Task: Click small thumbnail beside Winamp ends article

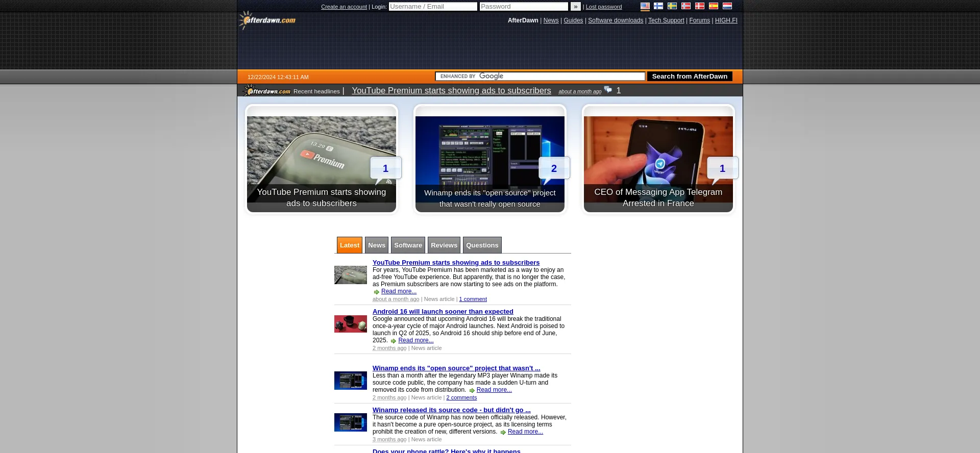Action: click(351, 381)
